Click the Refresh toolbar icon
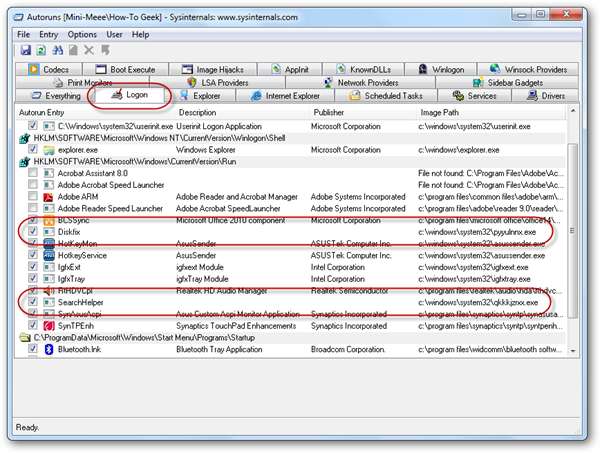Screen dimensions: 600x453 click(41, 50)
